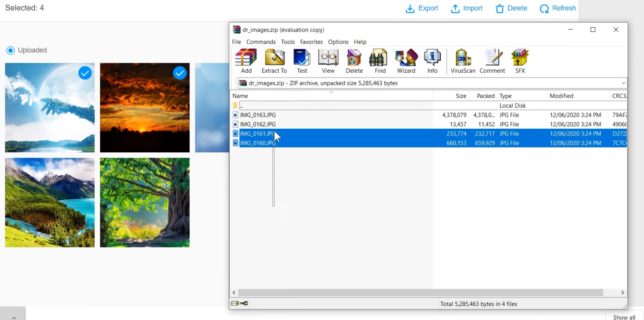Select IMG_0160.JPG row
The height and width of the screenshot is (320, 644).
pos(429,143)
